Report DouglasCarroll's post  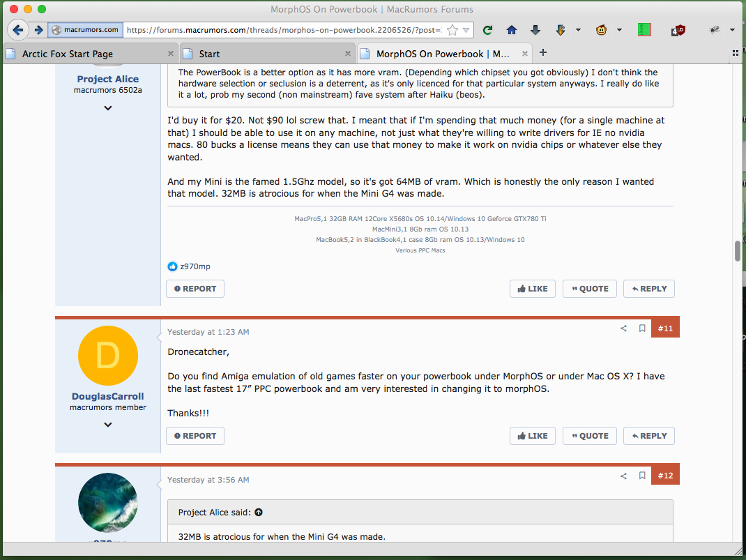(195, 436)
